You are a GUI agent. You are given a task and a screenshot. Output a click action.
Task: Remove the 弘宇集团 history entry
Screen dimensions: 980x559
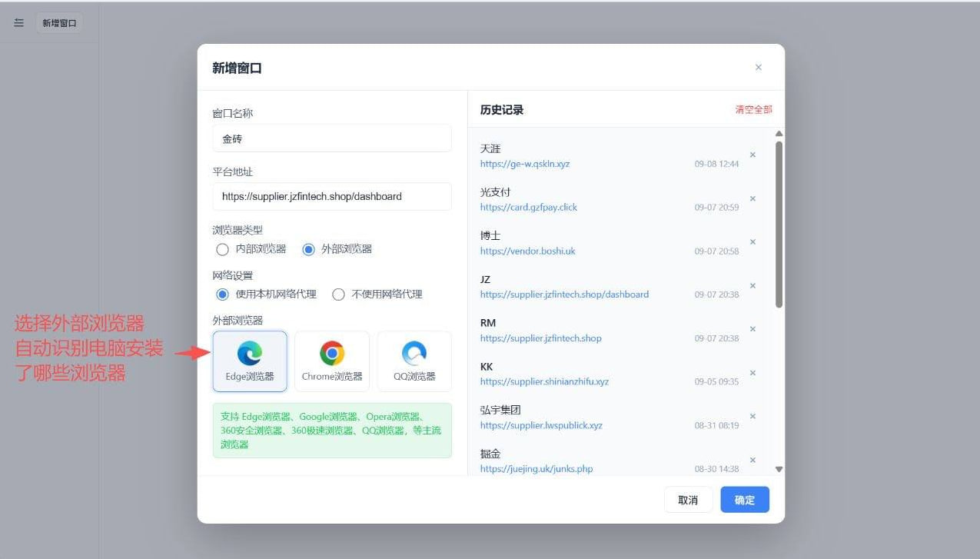[x=752, y=416]
